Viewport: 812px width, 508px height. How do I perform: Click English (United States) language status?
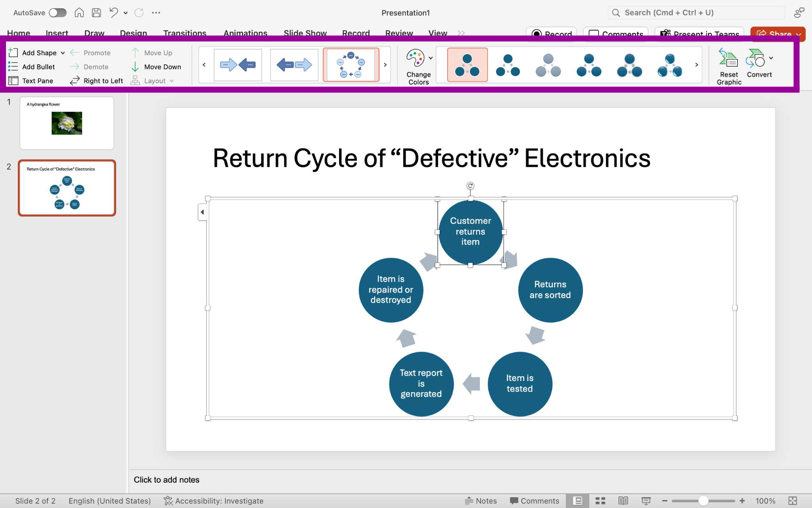pyautogui.click(x=110, y=501)
